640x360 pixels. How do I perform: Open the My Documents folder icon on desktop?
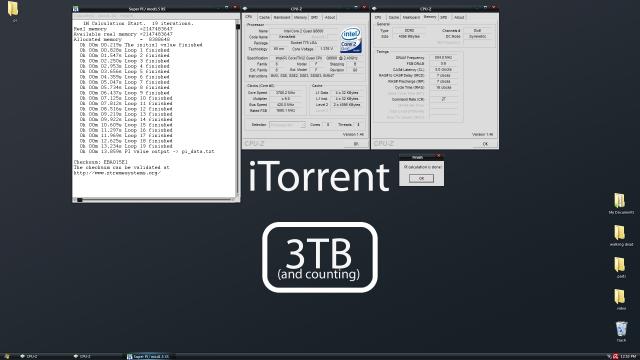point(620,201)
